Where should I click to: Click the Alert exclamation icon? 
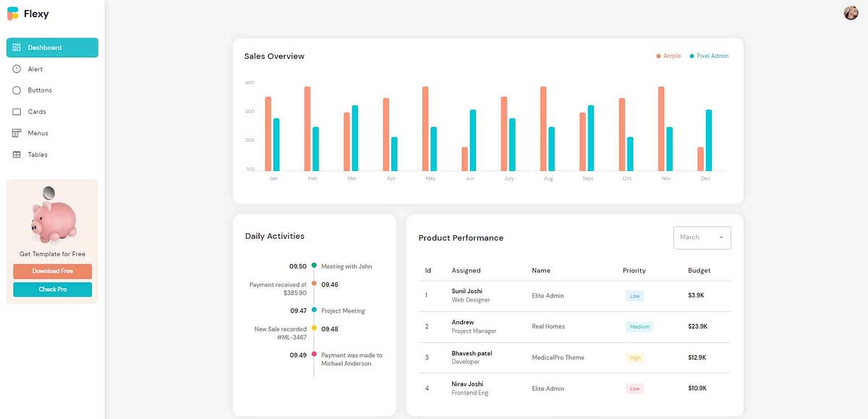pyautogui.click(x=15, y=69)
